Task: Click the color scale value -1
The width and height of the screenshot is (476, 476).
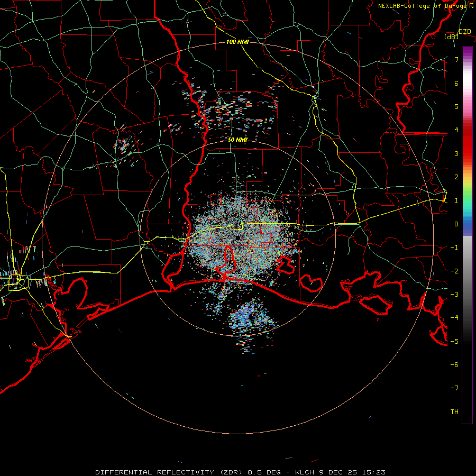Action: coord(454,248)
